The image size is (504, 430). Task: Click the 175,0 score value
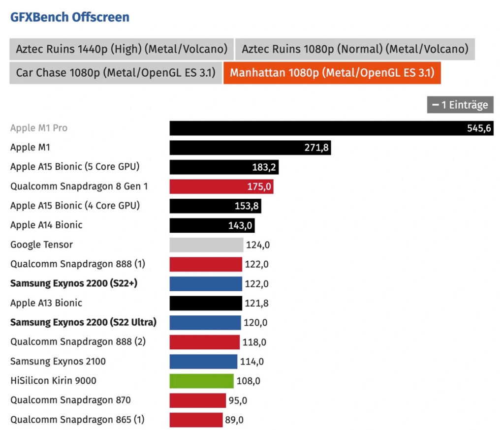259,187
